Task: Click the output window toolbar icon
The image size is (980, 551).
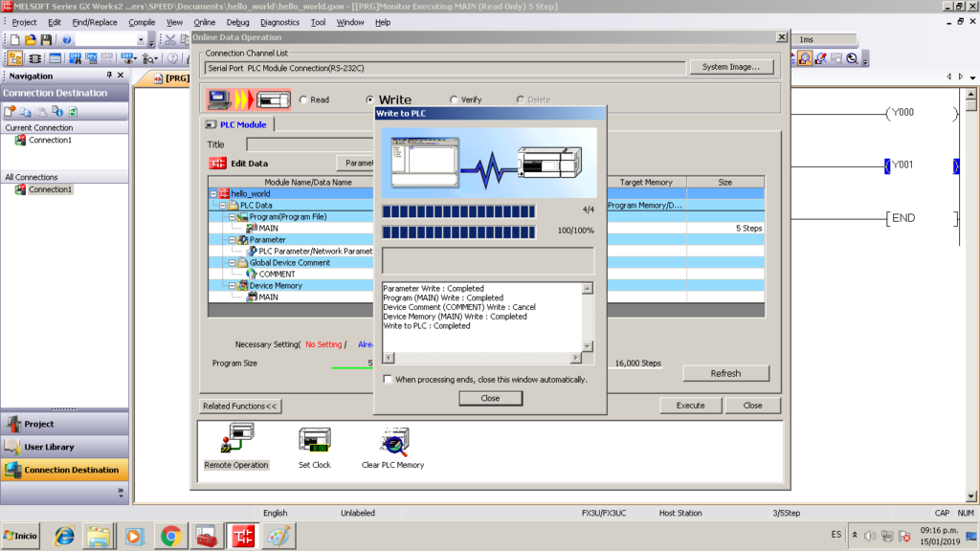Action: coord(55,58)
